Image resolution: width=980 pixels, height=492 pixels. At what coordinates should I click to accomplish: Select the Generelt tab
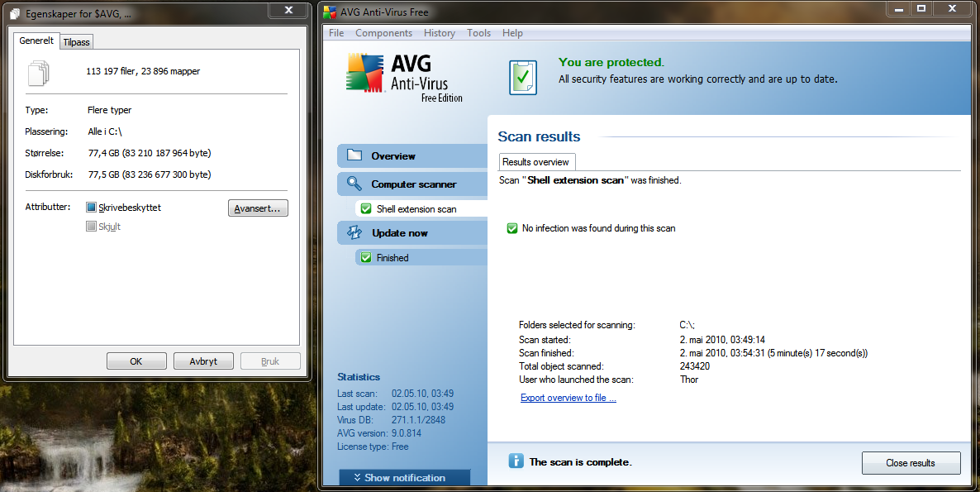click(36, 40)
